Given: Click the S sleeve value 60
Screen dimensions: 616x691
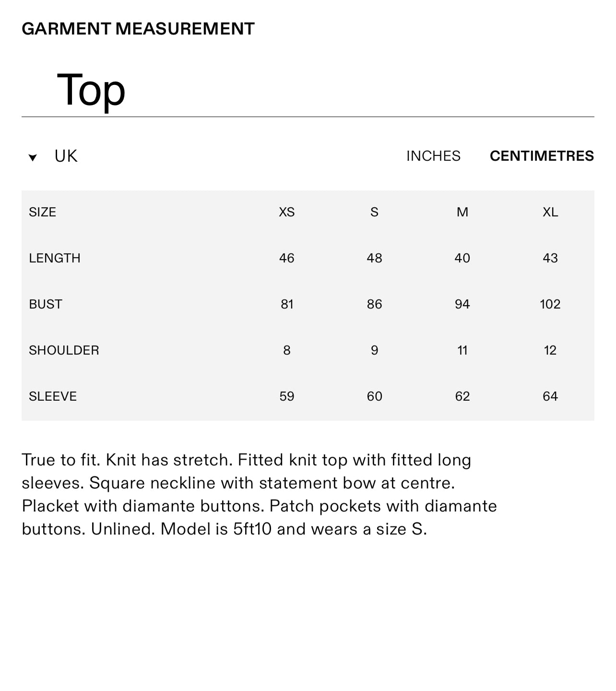Looking at the screenshot, I should coord(374,396).
